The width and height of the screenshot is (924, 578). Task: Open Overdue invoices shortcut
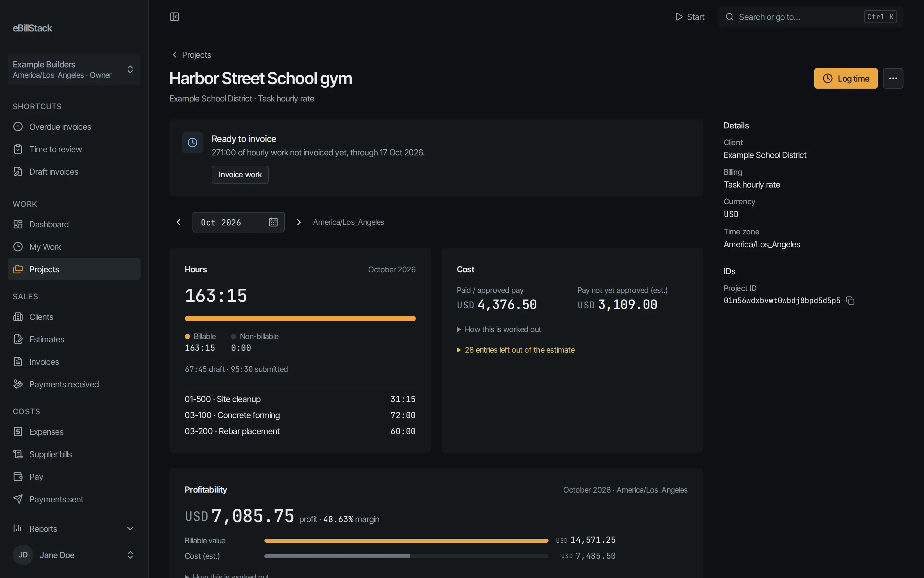tap(74, 127)
